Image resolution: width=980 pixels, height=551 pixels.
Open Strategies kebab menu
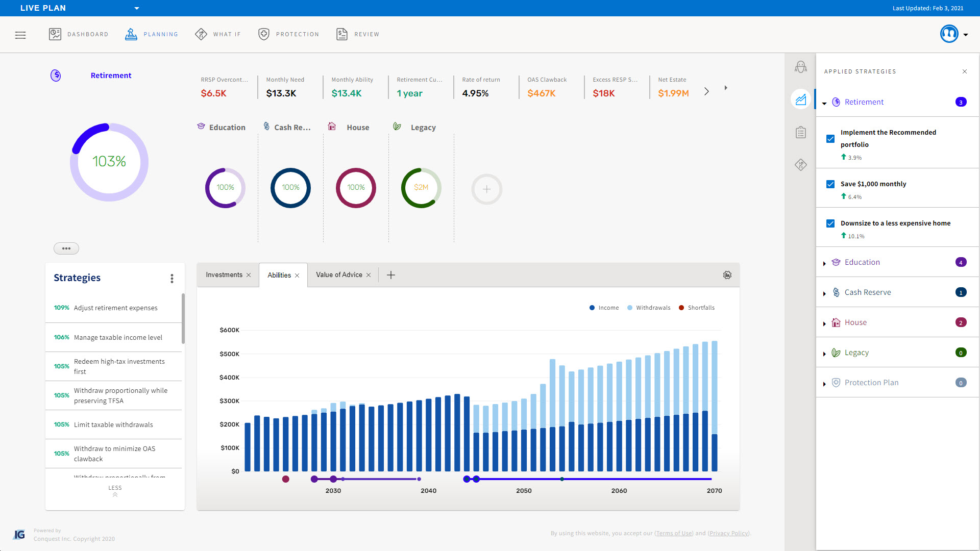click(x=172, y=278)
